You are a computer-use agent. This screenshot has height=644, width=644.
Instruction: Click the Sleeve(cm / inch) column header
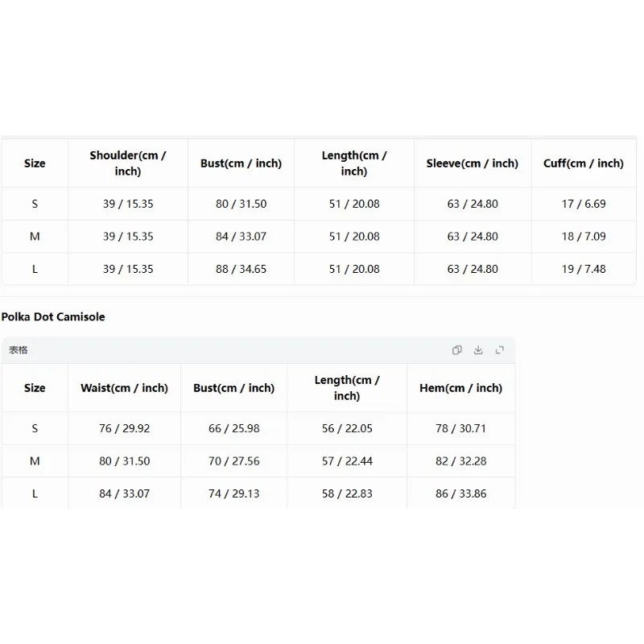coord(473,163)
